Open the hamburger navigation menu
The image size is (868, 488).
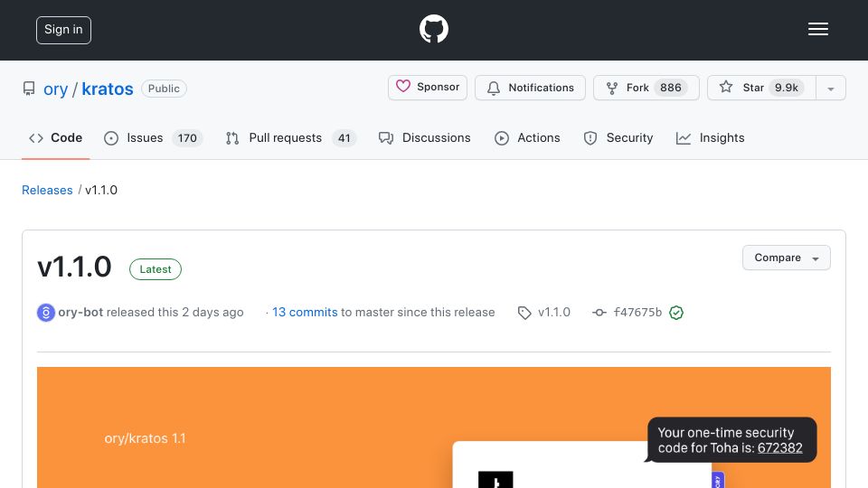point(817,29)
